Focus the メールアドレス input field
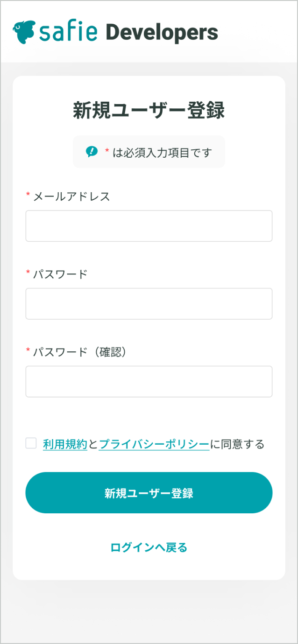Viewport: 298px width, 644px height. tap(149, 226)
